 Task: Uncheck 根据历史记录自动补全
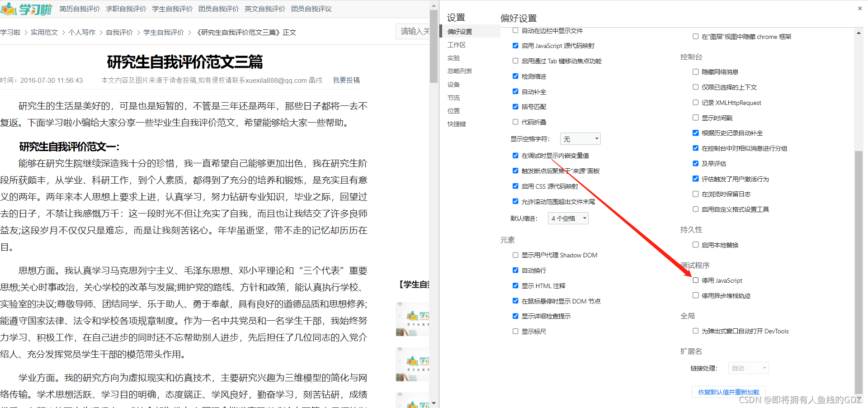coord(696,133)
